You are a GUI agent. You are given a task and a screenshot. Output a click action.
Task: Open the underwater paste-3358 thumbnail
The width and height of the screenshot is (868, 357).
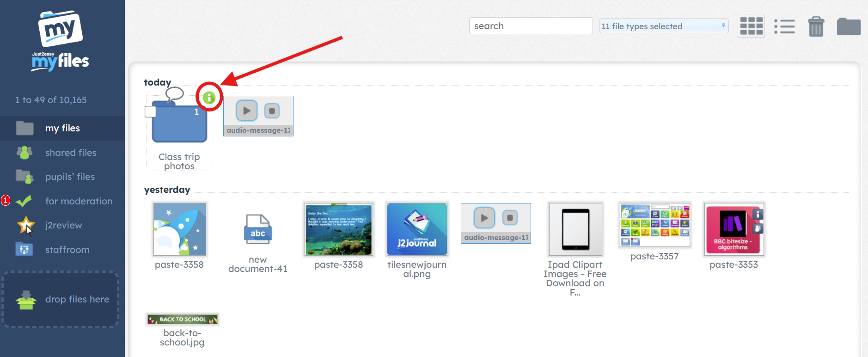click(339, 229)
